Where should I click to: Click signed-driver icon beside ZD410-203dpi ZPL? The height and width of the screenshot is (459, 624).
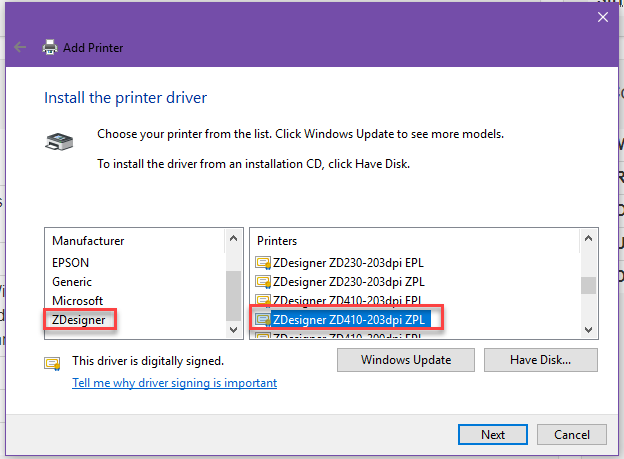coord(263,320)
